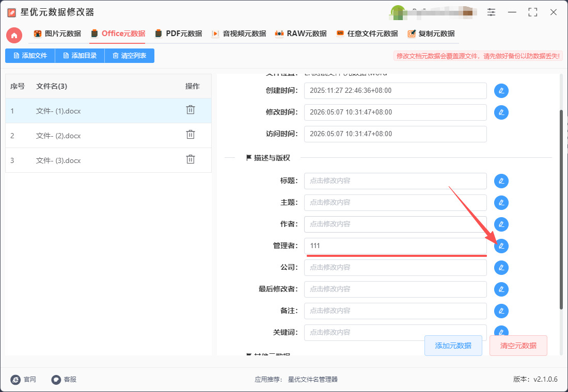Select the file row 文件- (2).docx
The width and height of the screenshot is (568, 392).
point(108,136)
